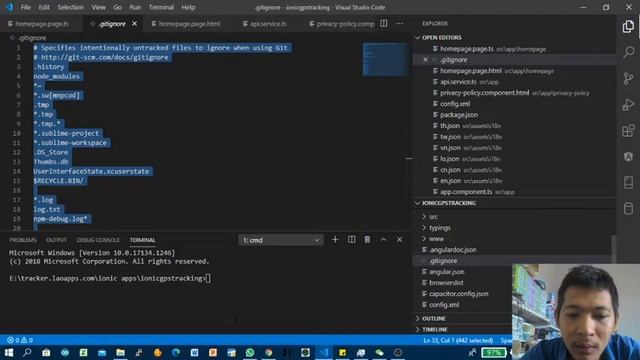The height and width of the screenshot is (360, 640).
Task: Open the Source Control view
Action: [x=628, y=78]
